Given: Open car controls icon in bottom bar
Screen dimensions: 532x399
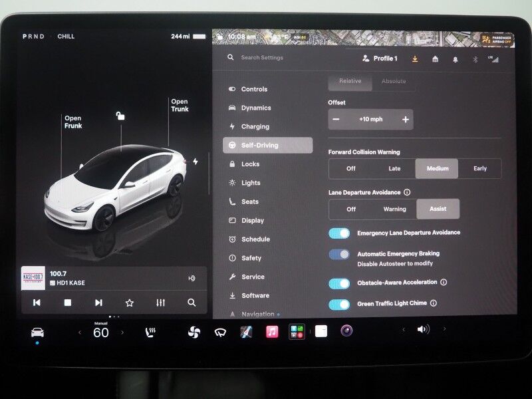Looking at the screenshot, I should pyautogui.click(x=37, y=332).
